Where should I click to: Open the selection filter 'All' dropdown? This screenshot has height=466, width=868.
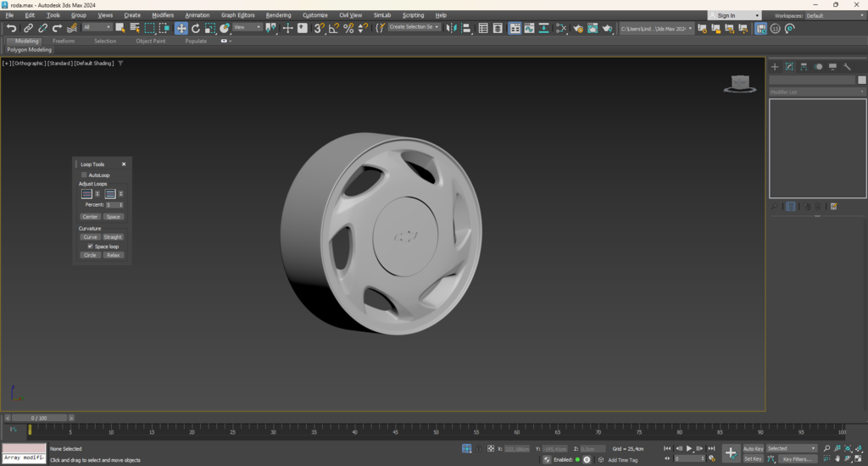(97, 27)
